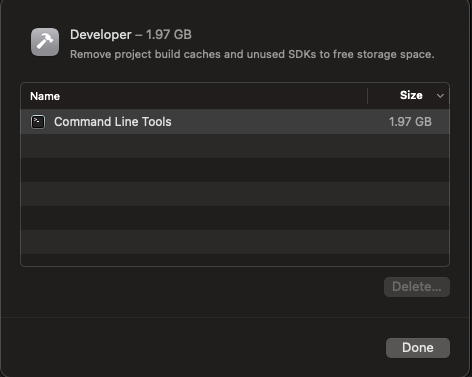
Task: Click the 'Remove project build caches' description text
Action: coord(252,54)
